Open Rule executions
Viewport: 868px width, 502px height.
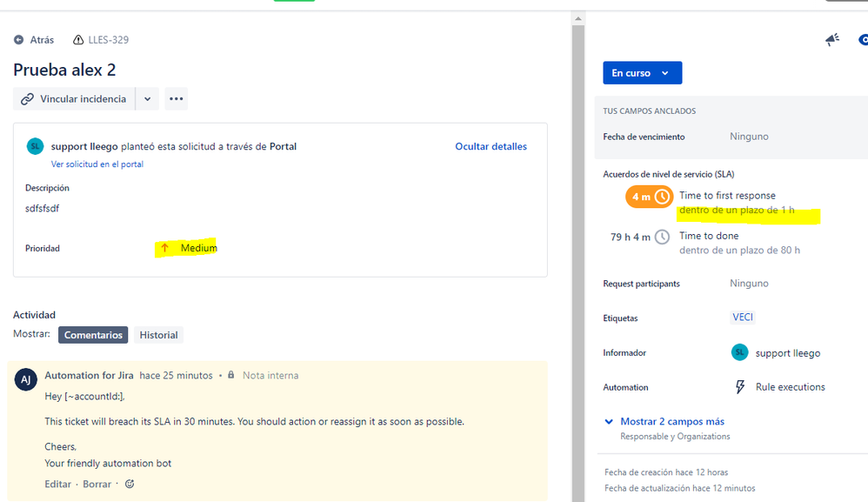(x=790, y=387)
